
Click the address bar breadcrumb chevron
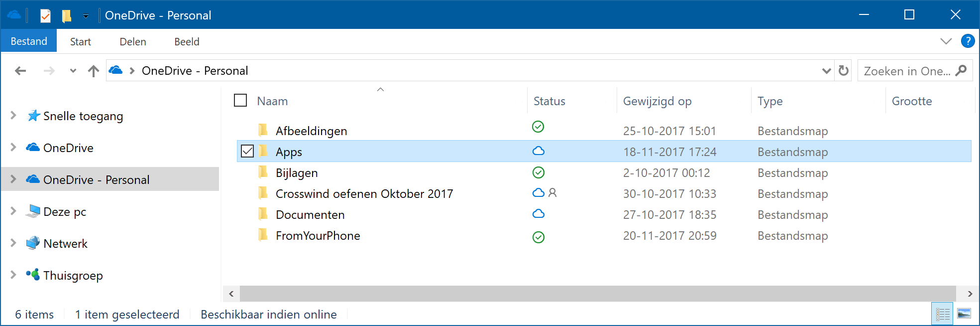click(x=132, y=71)
